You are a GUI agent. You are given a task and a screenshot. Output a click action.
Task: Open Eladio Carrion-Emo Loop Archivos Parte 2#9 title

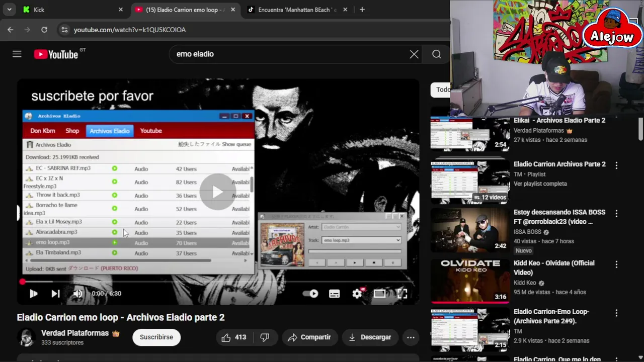coord(551,316)
